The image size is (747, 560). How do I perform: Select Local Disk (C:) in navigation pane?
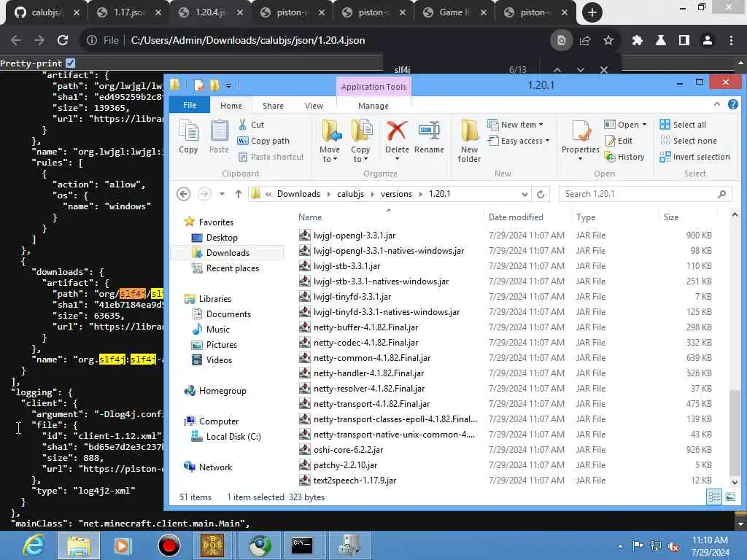[x=233, y=437]
